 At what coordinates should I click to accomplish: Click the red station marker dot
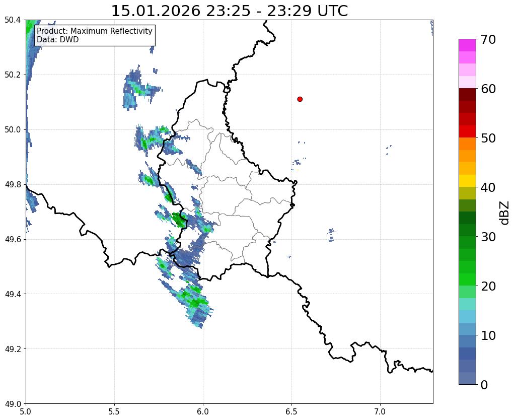coord(300,99)
